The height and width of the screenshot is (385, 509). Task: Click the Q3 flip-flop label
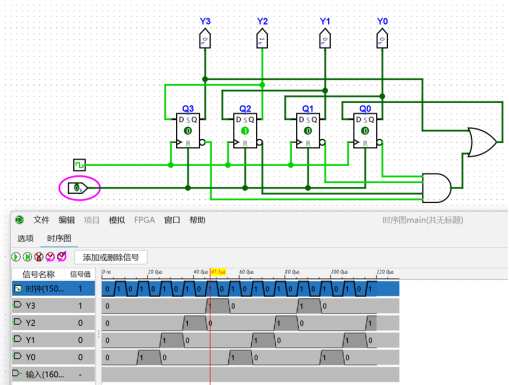click(188, 109)
